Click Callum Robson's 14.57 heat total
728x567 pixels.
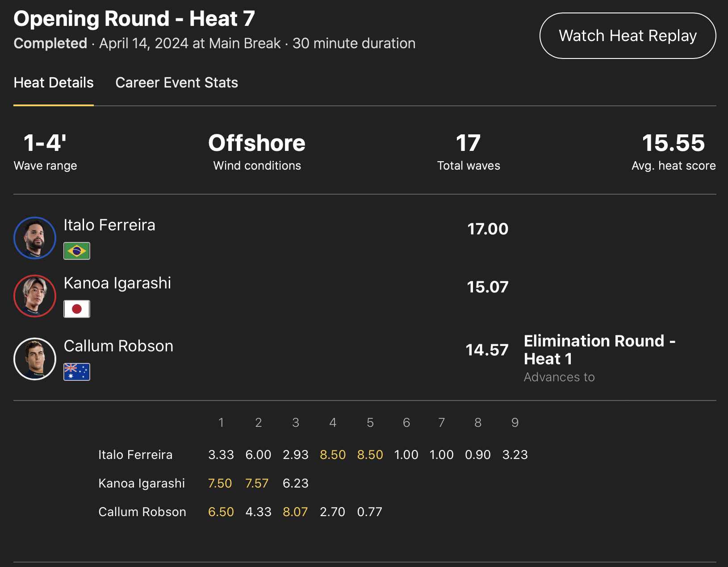point(487,350)
